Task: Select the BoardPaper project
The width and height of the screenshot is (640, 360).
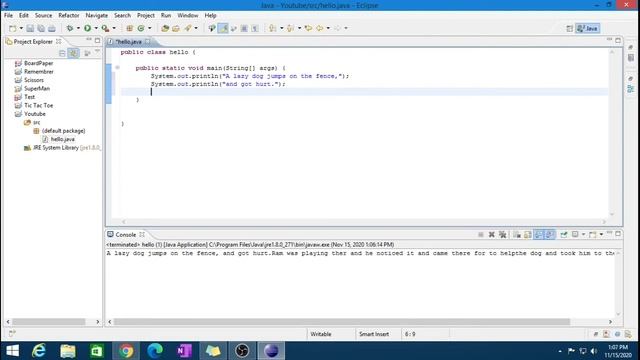Action: click(x=38, y=63)
